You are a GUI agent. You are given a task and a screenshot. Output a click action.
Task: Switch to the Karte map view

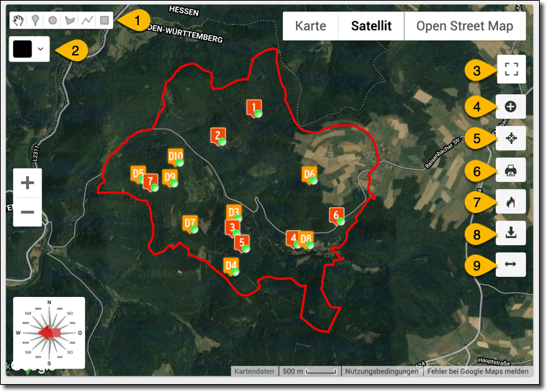pos(310,26)
